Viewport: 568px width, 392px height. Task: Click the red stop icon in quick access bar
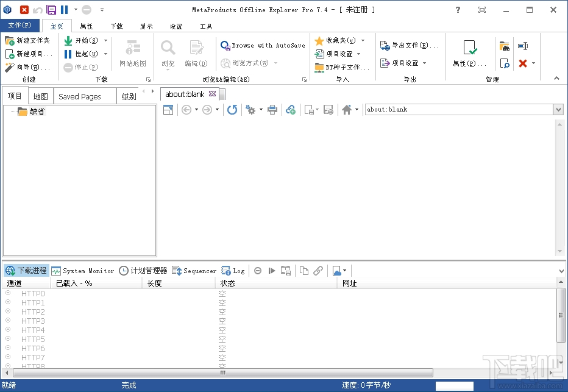[24, 10]
